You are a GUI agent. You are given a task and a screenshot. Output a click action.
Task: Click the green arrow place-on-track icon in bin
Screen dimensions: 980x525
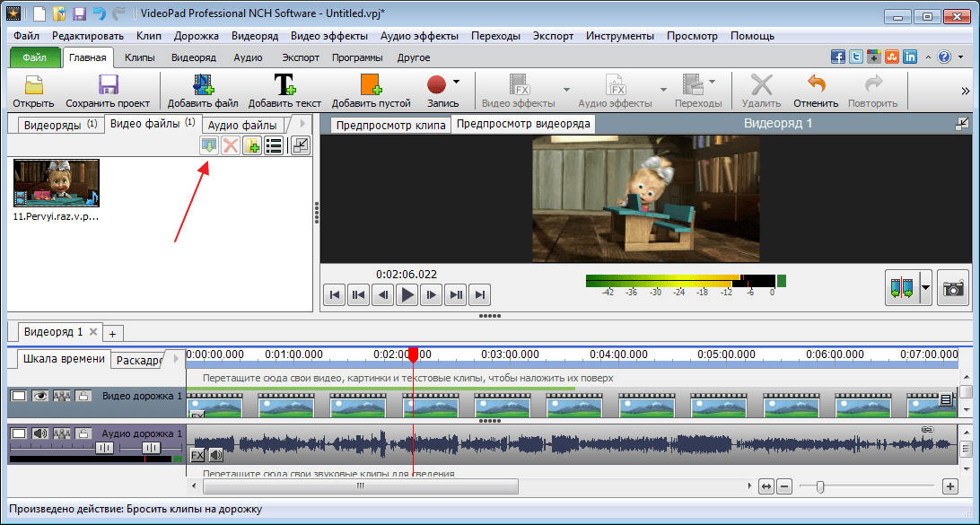pyautogui.click(x=209, y=145)
